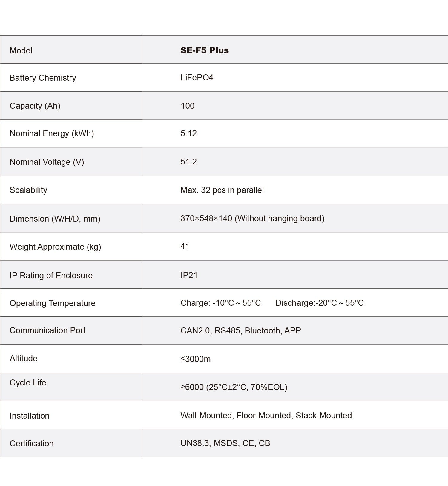Click the ≥6000 cycle life value

(x=234, y=387)
